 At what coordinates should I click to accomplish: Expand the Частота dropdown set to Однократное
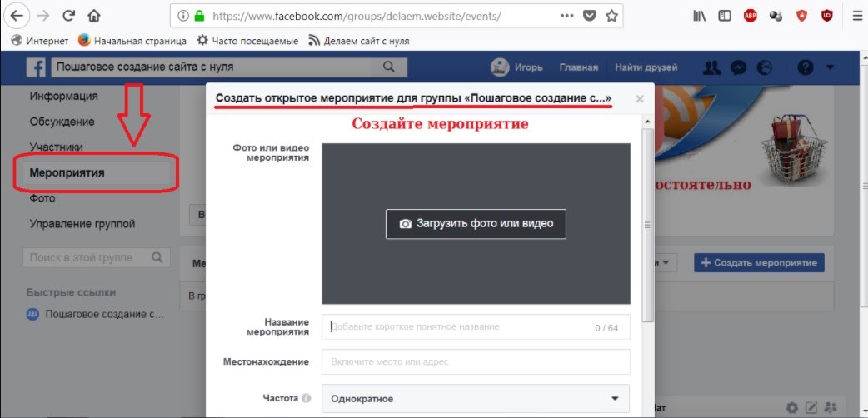(x=476, y=399)
